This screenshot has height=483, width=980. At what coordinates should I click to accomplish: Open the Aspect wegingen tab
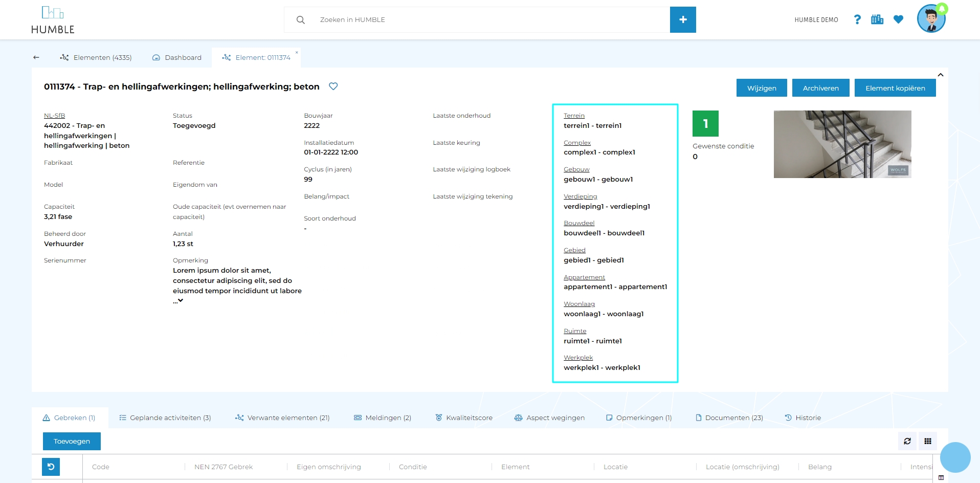coord(549,418)
